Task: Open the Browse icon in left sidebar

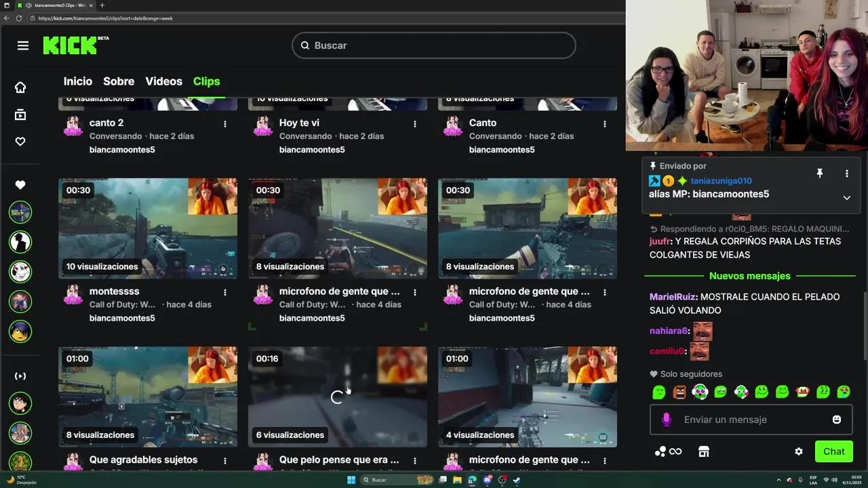Action: pyautogui.click(x=20, y=115)
